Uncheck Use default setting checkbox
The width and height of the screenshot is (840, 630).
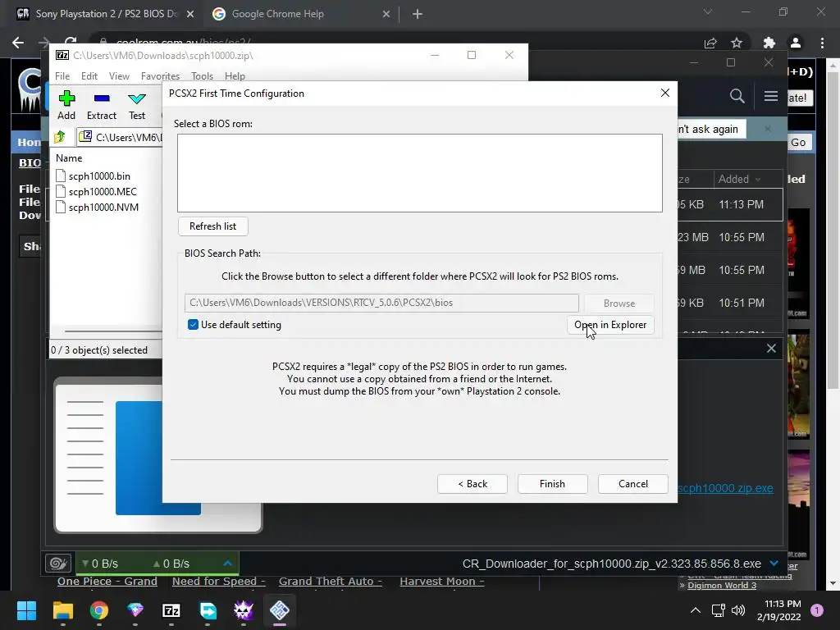pos(193,325)
